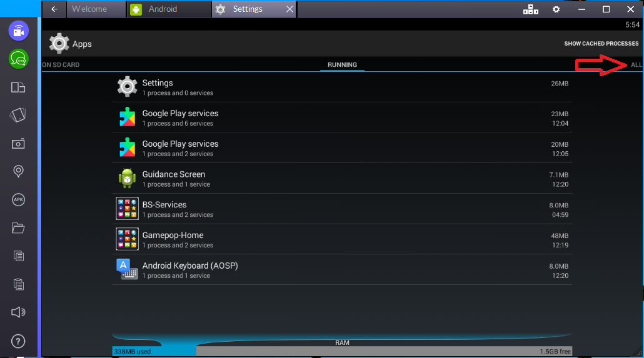
Task: Click the BS-Services app icon
Action: (x=128, y=209)
